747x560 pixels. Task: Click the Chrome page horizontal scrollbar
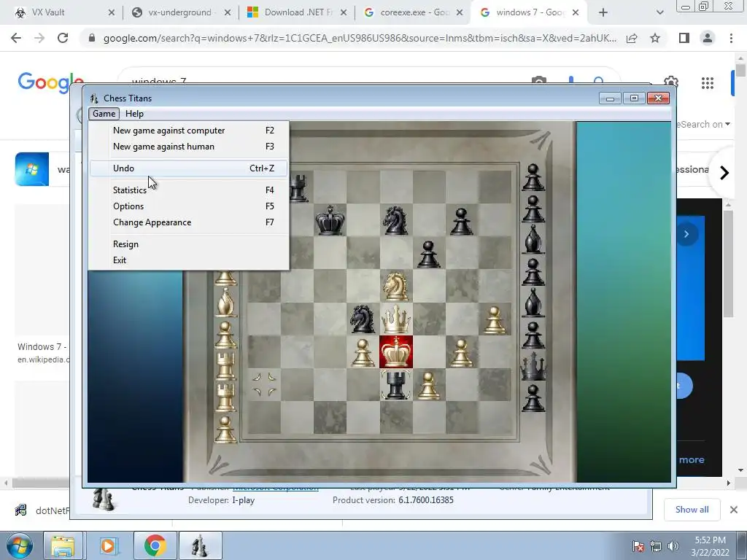[x=40, y=483]
